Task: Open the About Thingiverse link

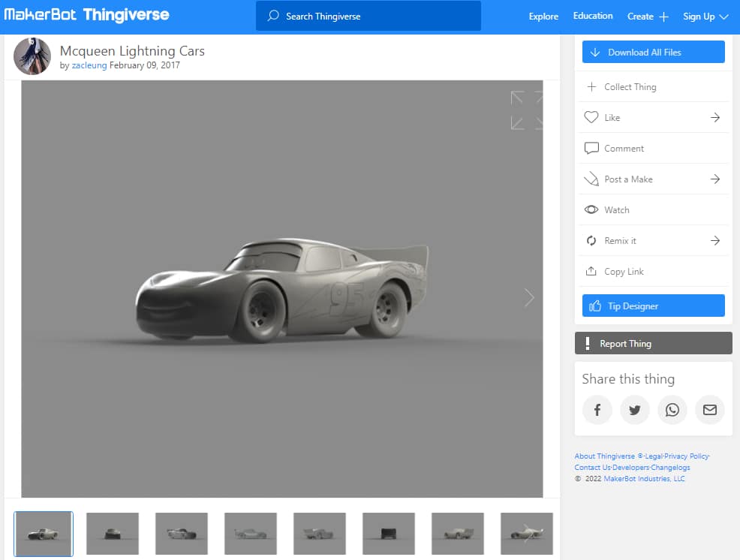Action: tap(604, 456)
